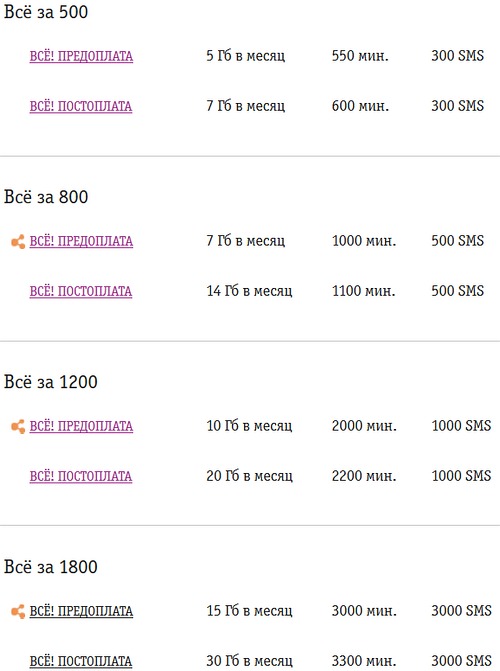Click the 5 Гб в месяц text

(x=246, y=56)
